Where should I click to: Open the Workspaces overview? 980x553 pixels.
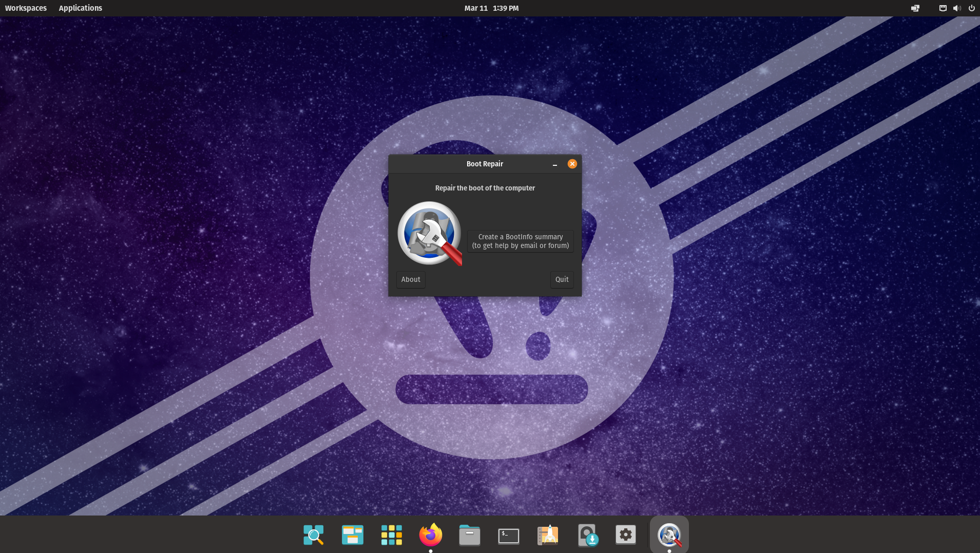[x=26, y=8]
